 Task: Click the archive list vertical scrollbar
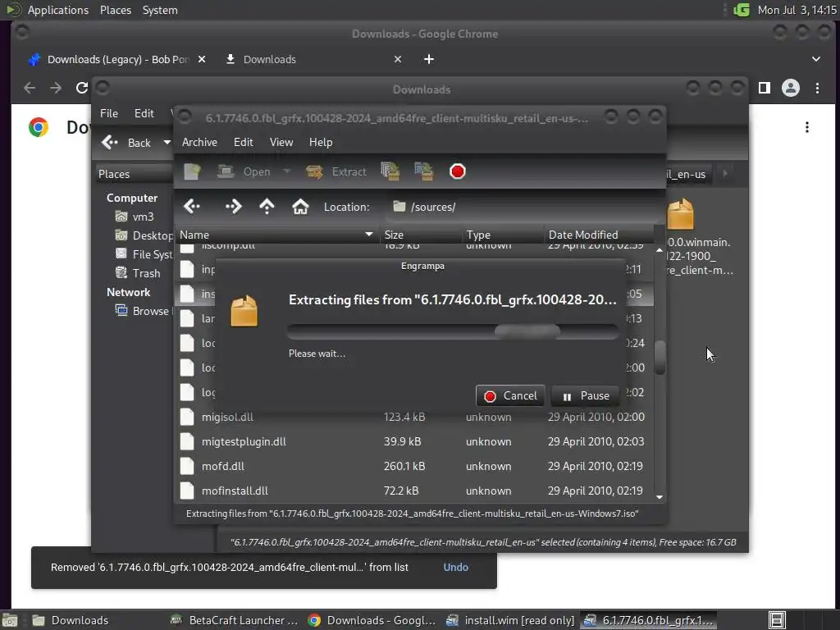pos(660,358)
